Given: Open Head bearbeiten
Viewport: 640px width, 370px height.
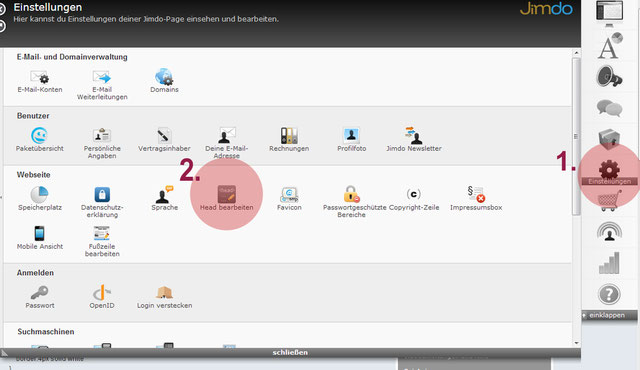Looking at the screenshot, I should (227, 199).
